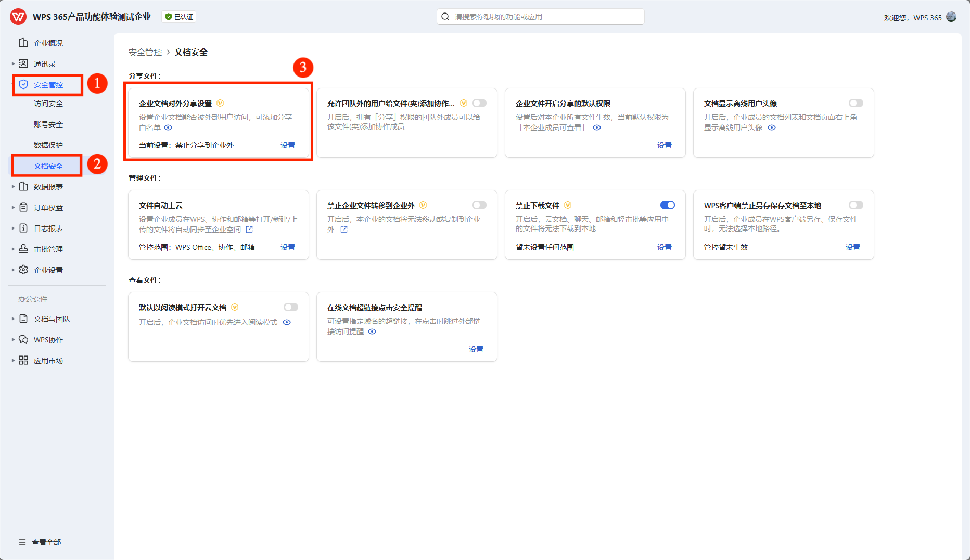Click premium badge beside 企业文档对外分享设置

tap(220, 103)
